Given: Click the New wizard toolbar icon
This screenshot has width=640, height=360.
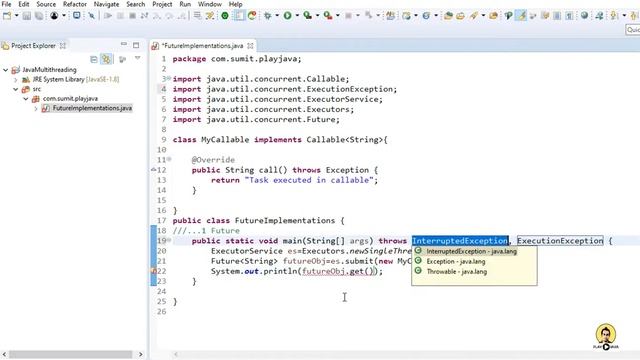Looking at the screenshot, I should click(7, 16).
